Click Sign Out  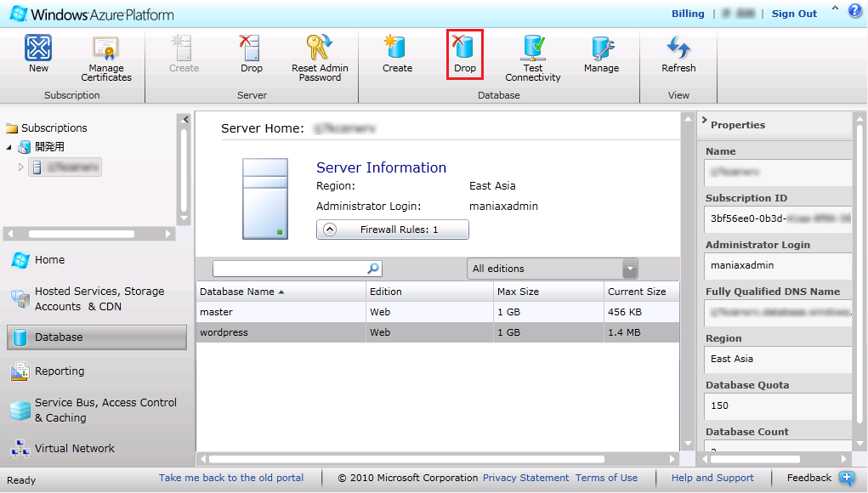pos(794,14)
